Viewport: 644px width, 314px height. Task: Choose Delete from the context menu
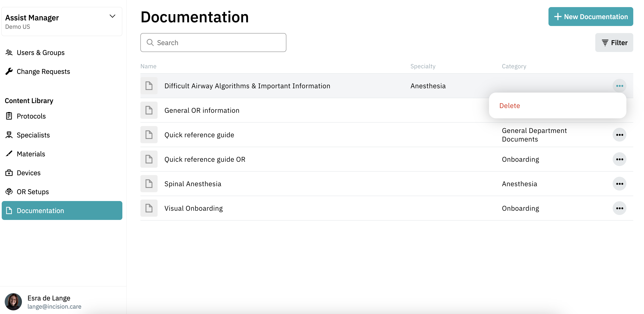tap(509, 106)
